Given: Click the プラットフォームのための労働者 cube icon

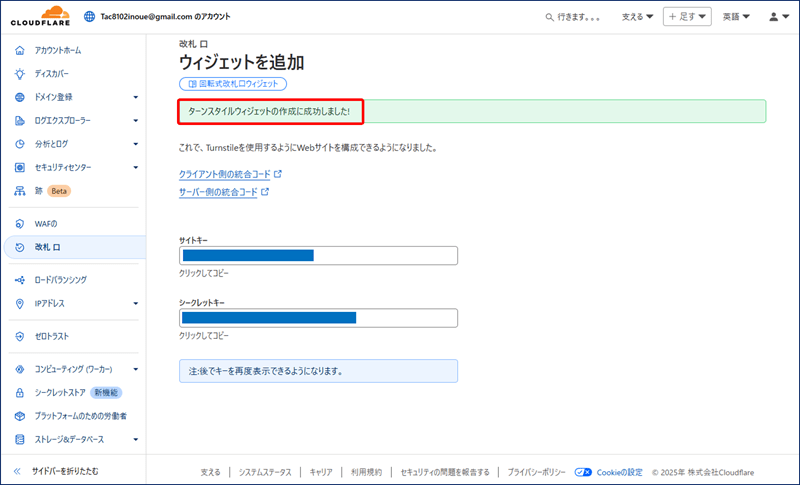Looking at the screenshot, I should pos(20,416).
